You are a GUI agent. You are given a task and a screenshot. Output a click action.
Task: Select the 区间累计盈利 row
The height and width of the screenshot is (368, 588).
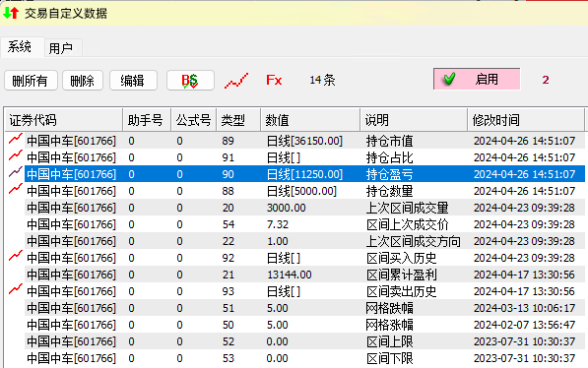[294, 275]
